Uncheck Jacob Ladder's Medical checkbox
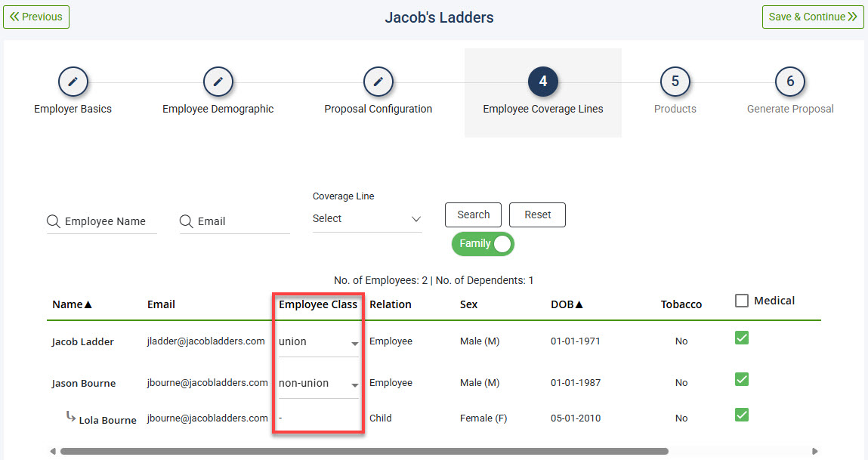This screenshot has height=460, width=868. click(x=741, y=338)
